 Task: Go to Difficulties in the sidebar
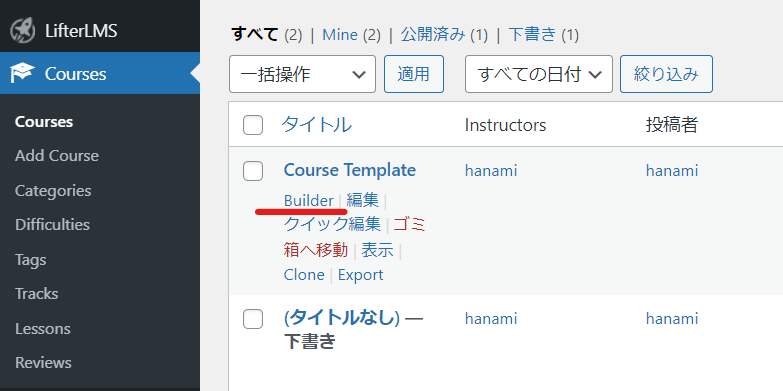click(52, 225)
